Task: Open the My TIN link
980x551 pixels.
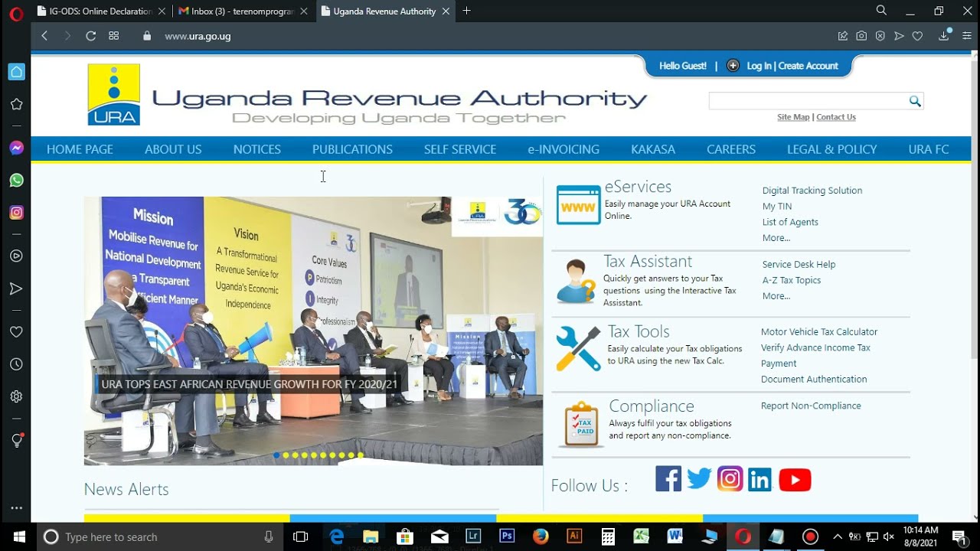Action: [x=777, y=207]
